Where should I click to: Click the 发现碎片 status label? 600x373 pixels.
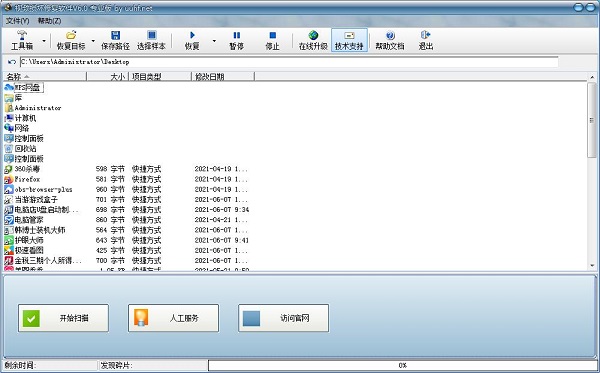[116, 365]
